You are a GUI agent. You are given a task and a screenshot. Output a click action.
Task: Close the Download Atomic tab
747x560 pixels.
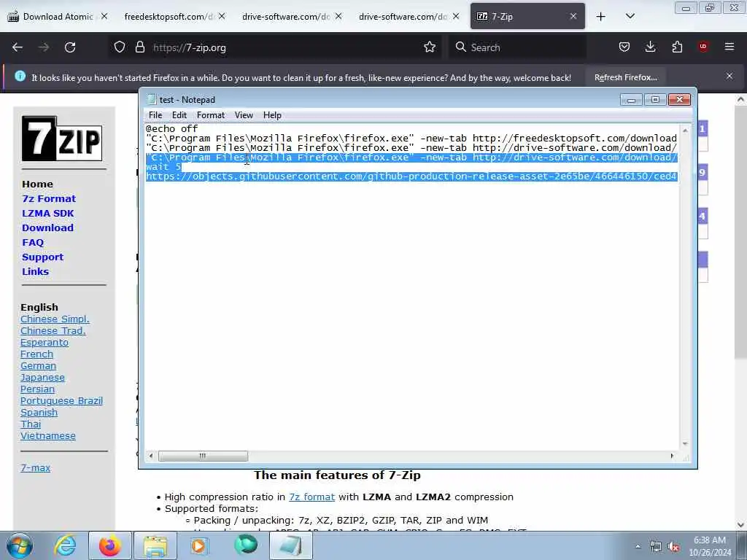pos(104,16)
